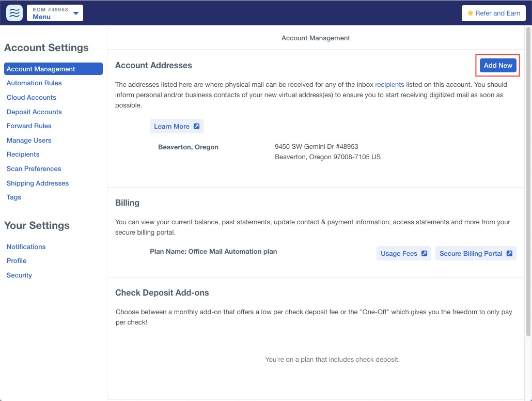
Task: Click the Learn More button
Action: point(177,126)
